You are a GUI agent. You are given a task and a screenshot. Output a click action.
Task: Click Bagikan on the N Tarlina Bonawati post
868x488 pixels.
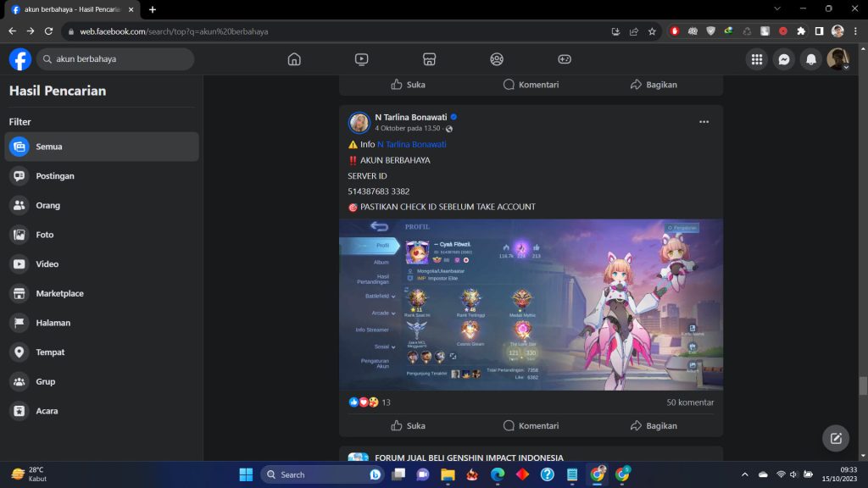[x=654, y=425]
